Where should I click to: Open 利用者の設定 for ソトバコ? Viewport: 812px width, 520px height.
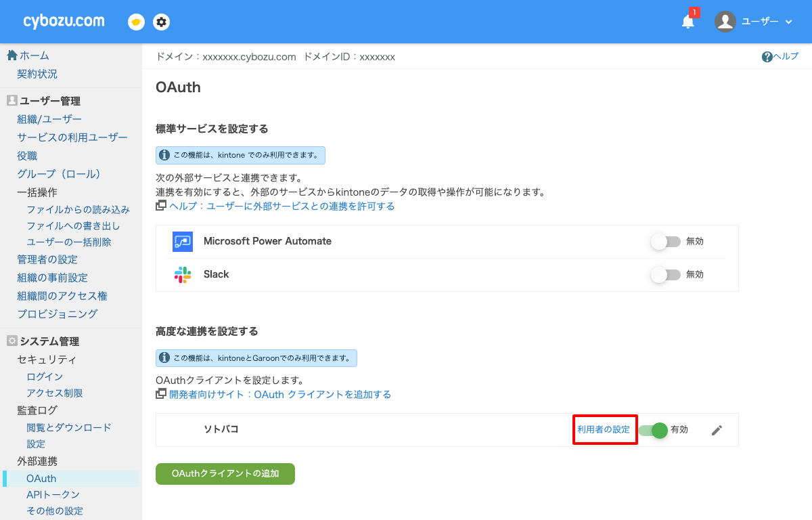(x=604, y=429)
